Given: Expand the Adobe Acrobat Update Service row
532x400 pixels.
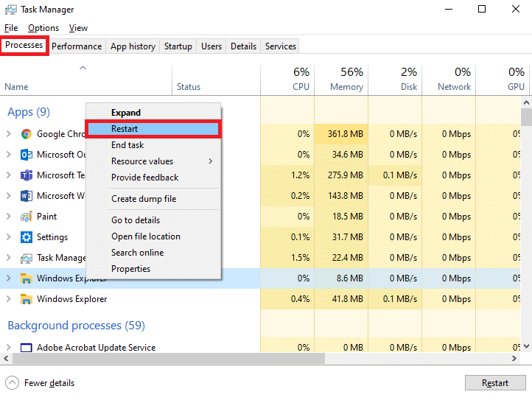Looking at the screenshot, I should pos(9,348).
